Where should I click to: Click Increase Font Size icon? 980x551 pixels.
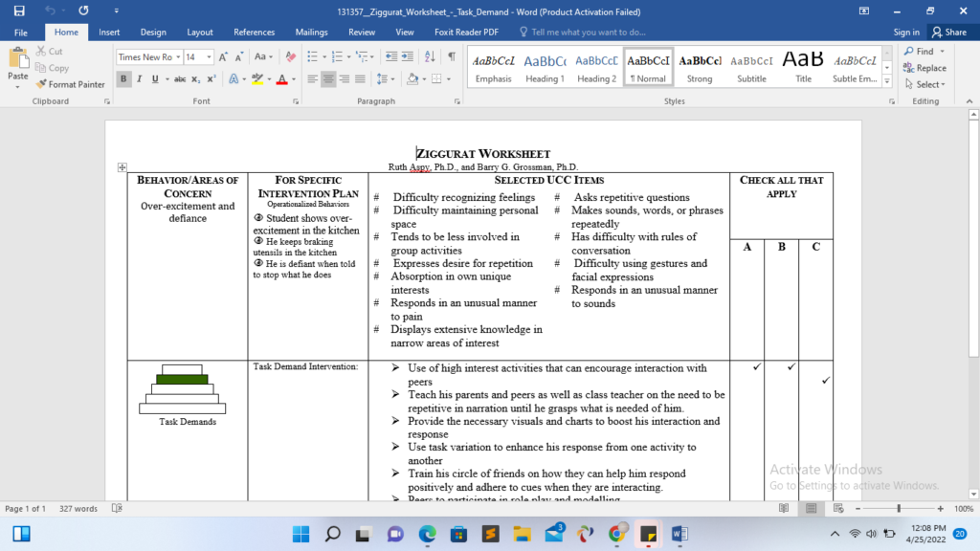pos(223,56)
